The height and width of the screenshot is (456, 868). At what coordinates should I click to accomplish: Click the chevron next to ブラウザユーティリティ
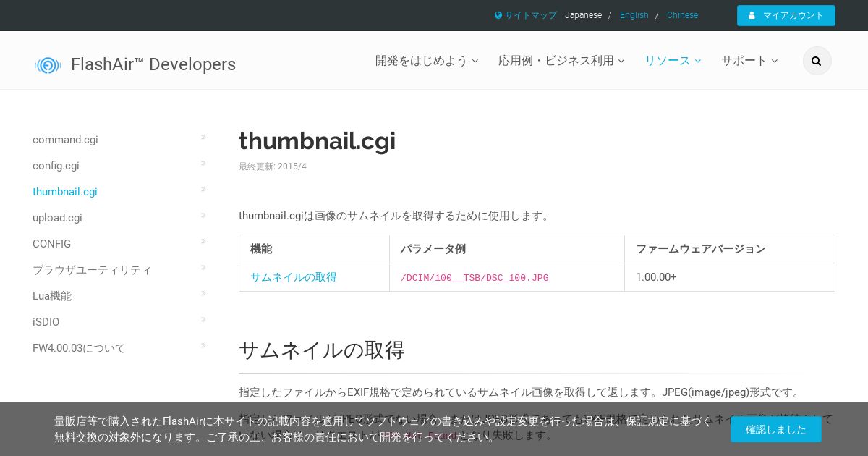click(203, 267)
